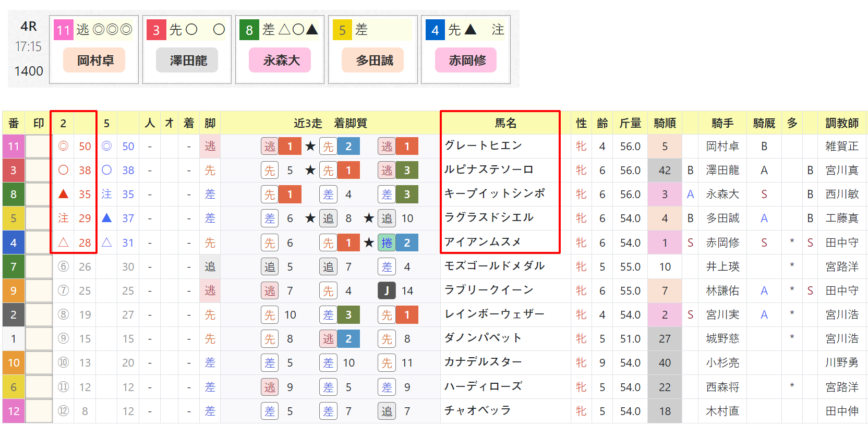Click the 赤岡修 jockey button
The image size is (868, 425).
coord(466,60)
